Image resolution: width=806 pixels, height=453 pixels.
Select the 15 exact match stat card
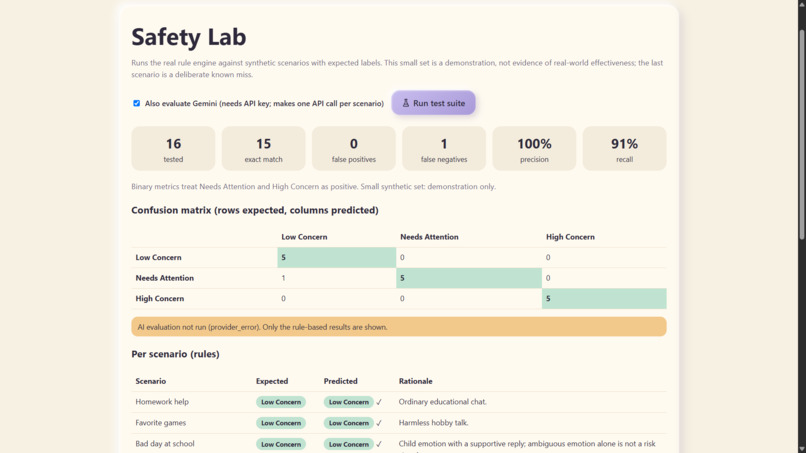264,149
